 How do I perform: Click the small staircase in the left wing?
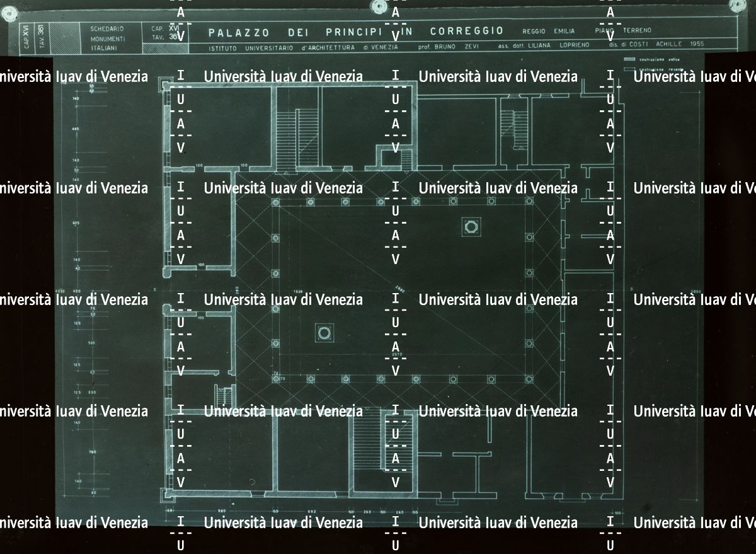tap(222, 396)
